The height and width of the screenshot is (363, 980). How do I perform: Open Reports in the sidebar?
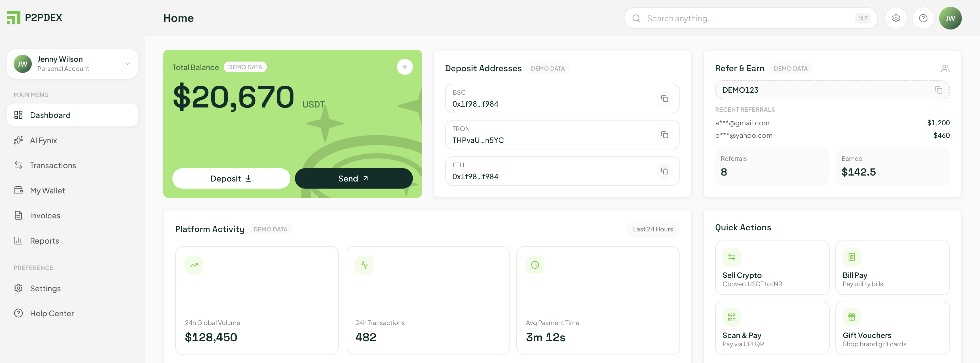72,241
